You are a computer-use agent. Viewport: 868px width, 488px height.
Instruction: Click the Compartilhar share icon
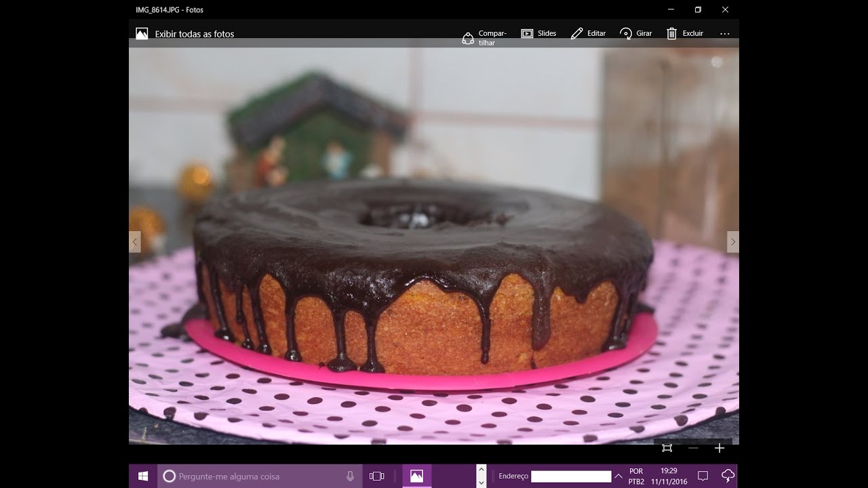(x=468, y=38)
